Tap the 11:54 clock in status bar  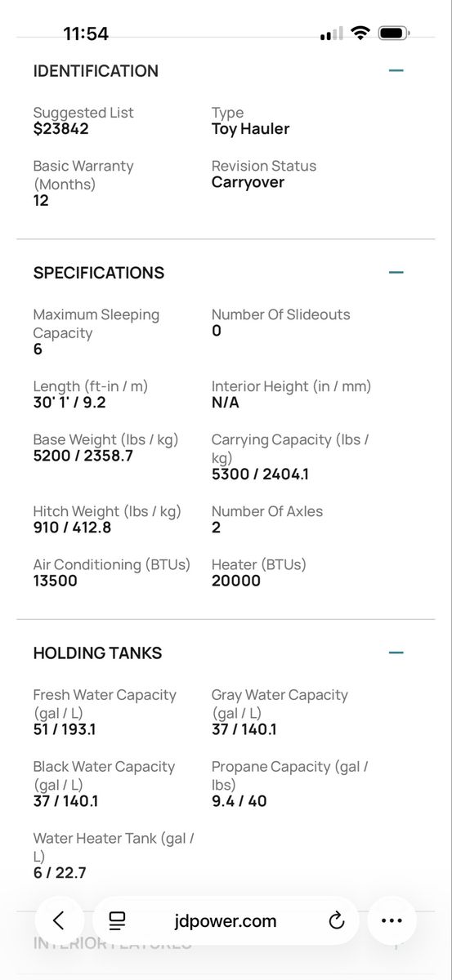click(x=86, y=33)
